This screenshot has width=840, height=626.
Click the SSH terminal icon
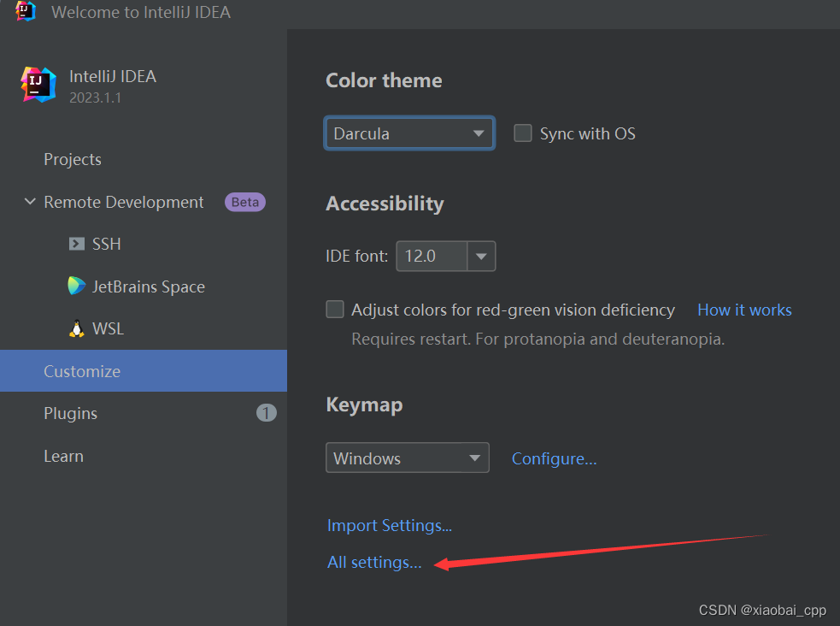pyautogui.click(x=77, y=244)
